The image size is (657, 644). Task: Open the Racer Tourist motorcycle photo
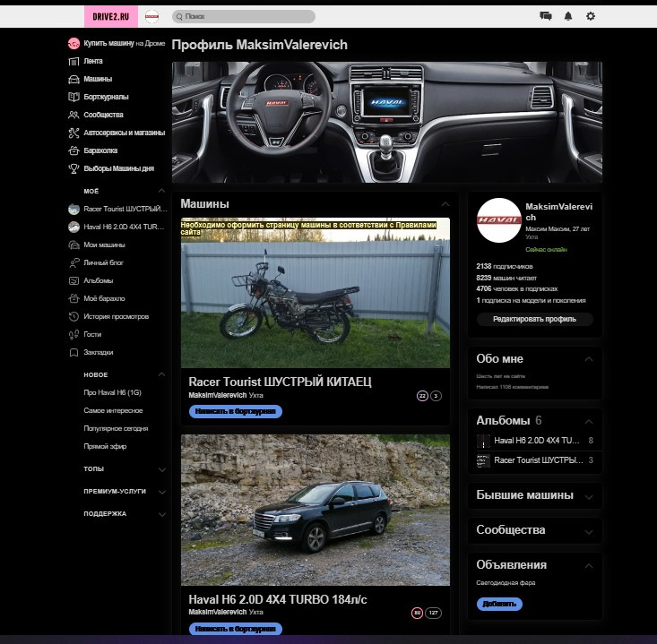pos(316,293)
